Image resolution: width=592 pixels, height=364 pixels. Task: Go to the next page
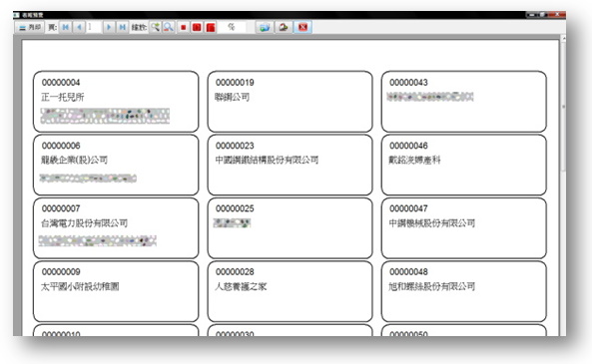click(109, 27)
